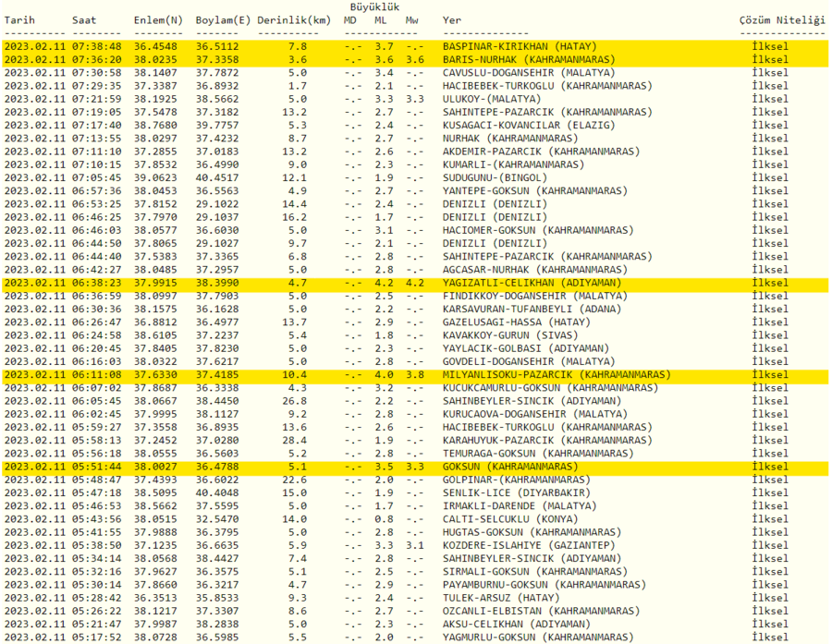The height and width of the screenshot is (644, 832).
Task: Click the 07:38:48 time in the first row
Action: click(96, 46)
